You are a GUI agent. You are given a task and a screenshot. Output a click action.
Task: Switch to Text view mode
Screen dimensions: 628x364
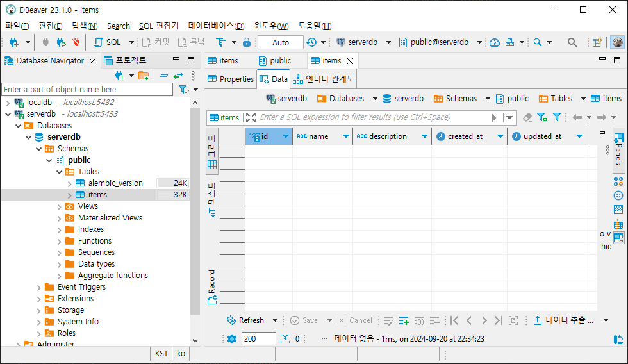212,200
